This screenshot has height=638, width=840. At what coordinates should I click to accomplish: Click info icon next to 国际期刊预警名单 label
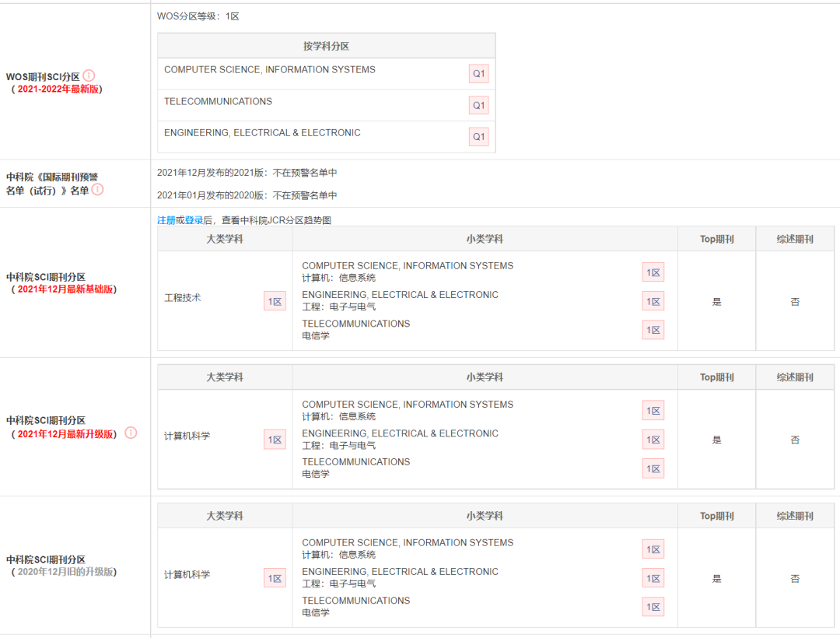[97, 189]
